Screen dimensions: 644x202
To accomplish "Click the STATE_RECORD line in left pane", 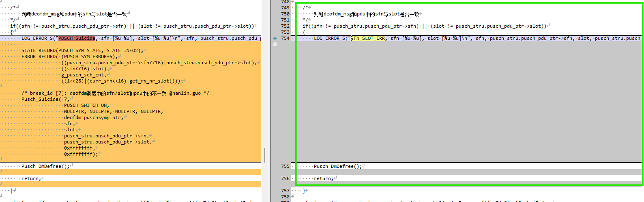I will (x=82, y=50).
